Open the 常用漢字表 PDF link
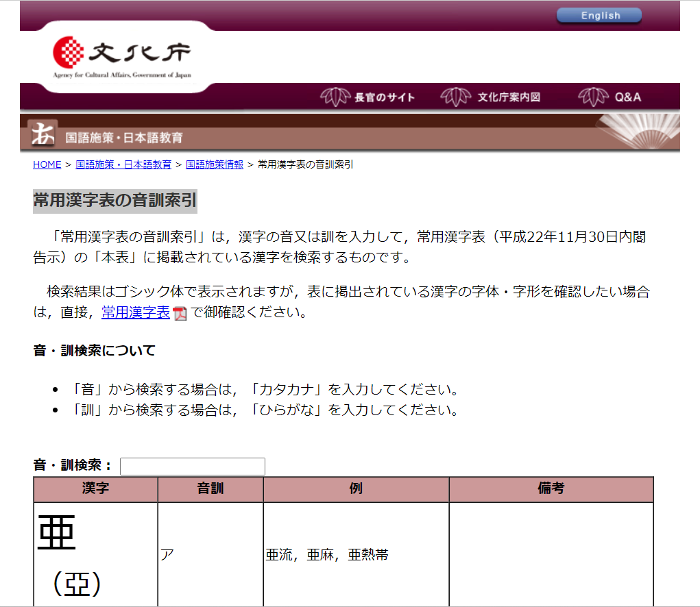 click(x=136, y=312)
